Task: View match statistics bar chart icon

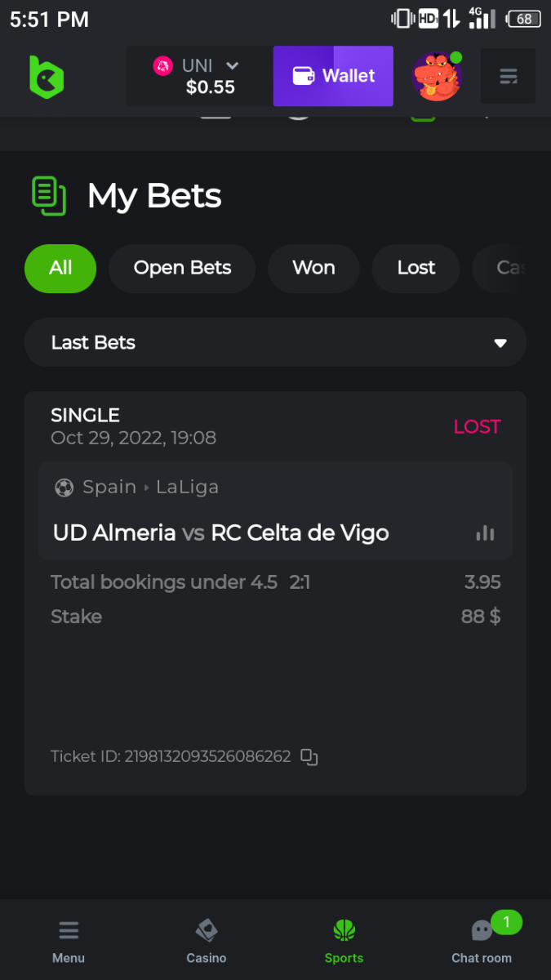Action: [486, 533]
